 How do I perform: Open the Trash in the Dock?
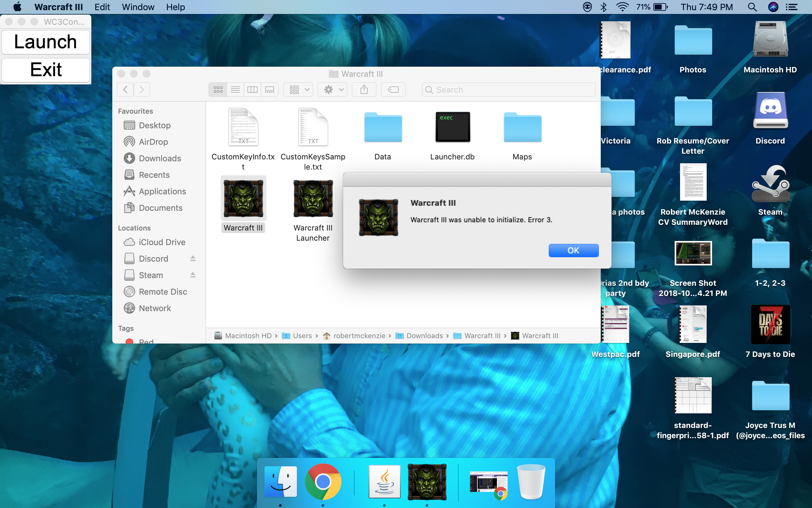531,481
